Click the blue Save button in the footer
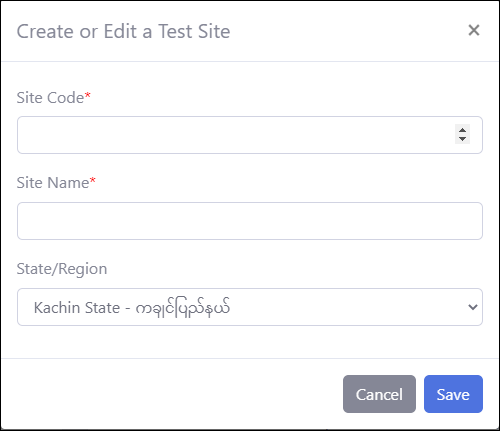Image resolution: width=500 pixels, height=431 pixels. click(453, 394)
